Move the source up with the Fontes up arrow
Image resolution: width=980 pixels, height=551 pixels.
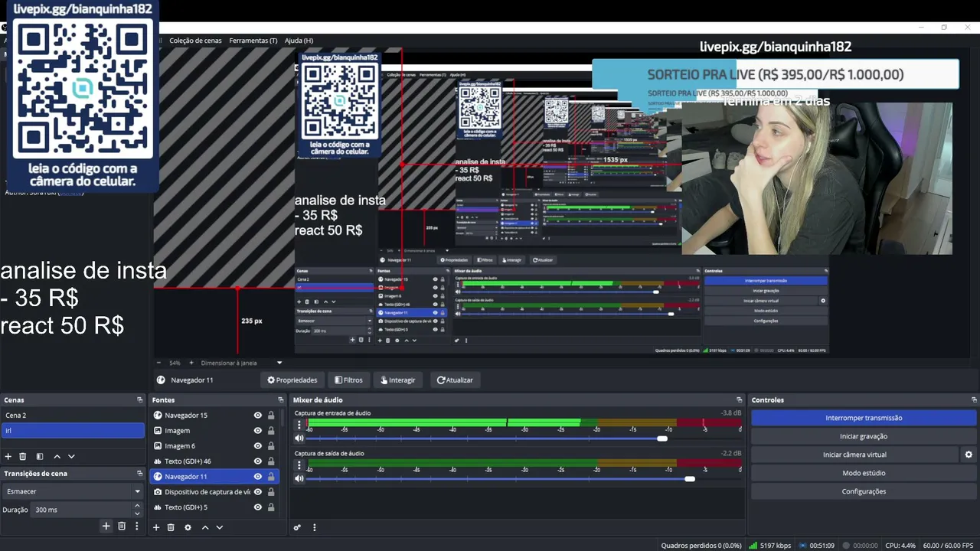[204, 527]
